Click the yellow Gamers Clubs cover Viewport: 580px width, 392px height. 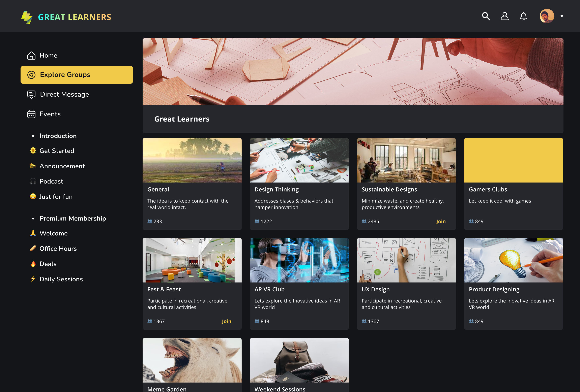pos(513,160)
